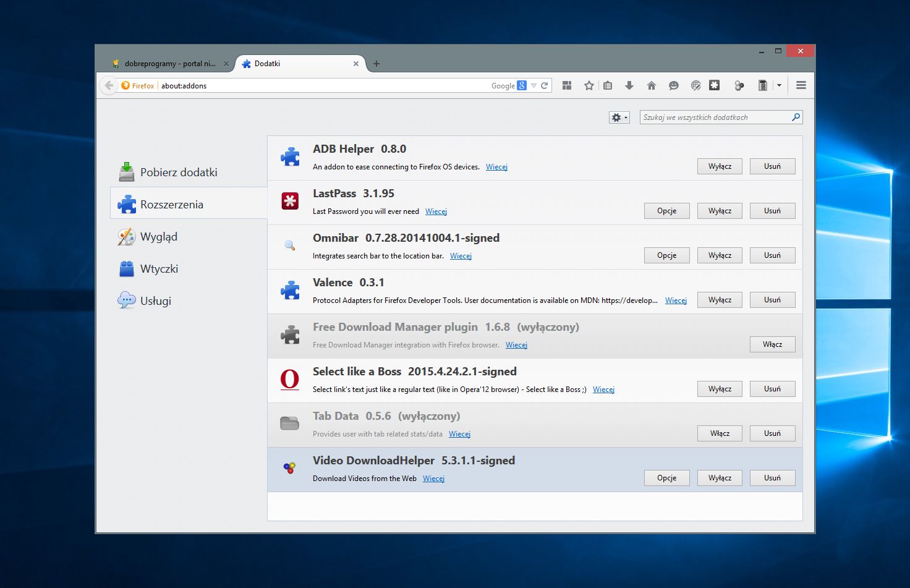910x588 pixels.
Task: Disable Video DownloadHelper with Wyłącz
Action: [x=720, y=478]
